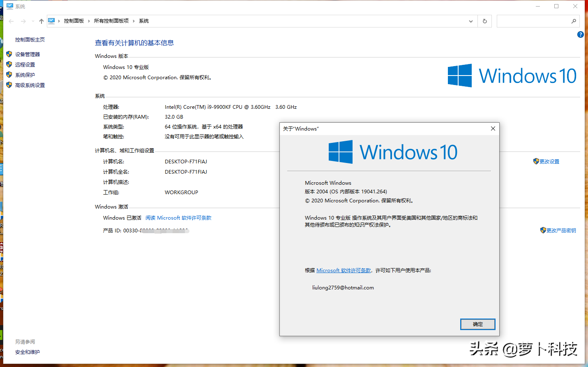Open 高级系统设置 from the sidebar
The width and height of the screenshot is (588, 367).
pyautogui.click(x=30, y=85)
